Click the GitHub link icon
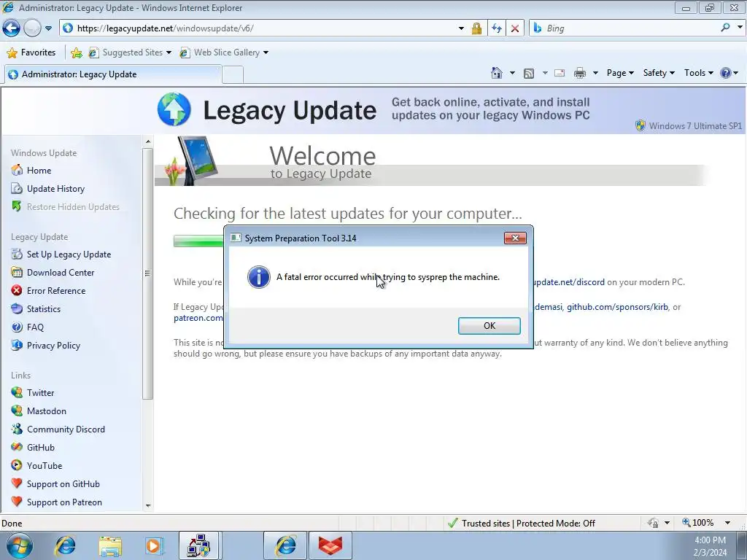The width and height of the screenshot is (747, 560). (17, 447)
